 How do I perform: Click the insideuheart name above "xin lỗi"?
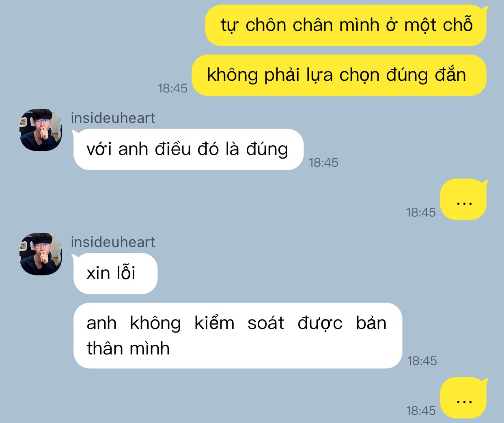tap(113, 242)
